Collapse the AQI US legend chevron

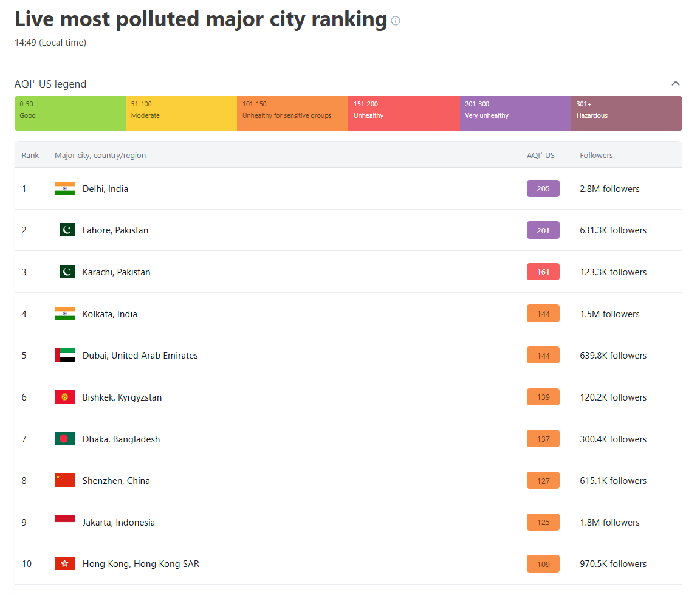pos(675,84)
